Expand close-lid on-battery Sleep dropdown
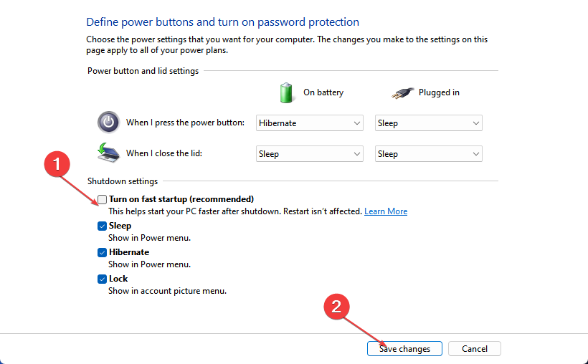Viewport: 588px width, 364px height. pos(309,154)
